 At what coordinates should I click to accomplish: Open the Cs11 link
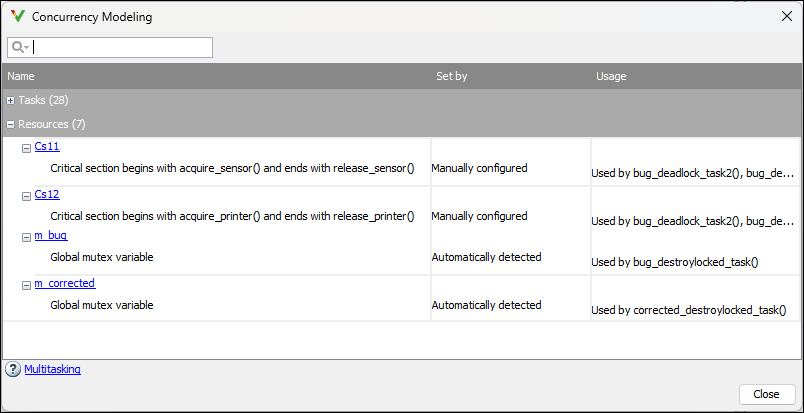tap(46, 147)
